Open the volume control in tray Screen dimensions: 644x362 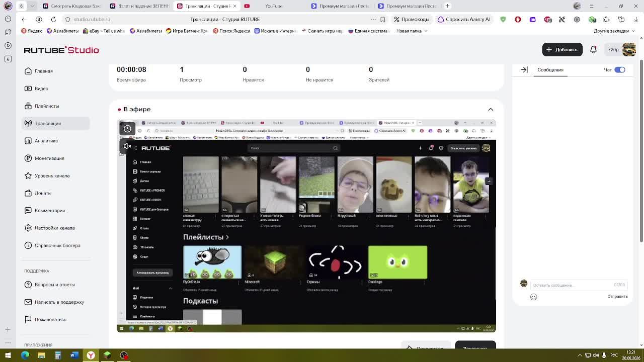596,355
